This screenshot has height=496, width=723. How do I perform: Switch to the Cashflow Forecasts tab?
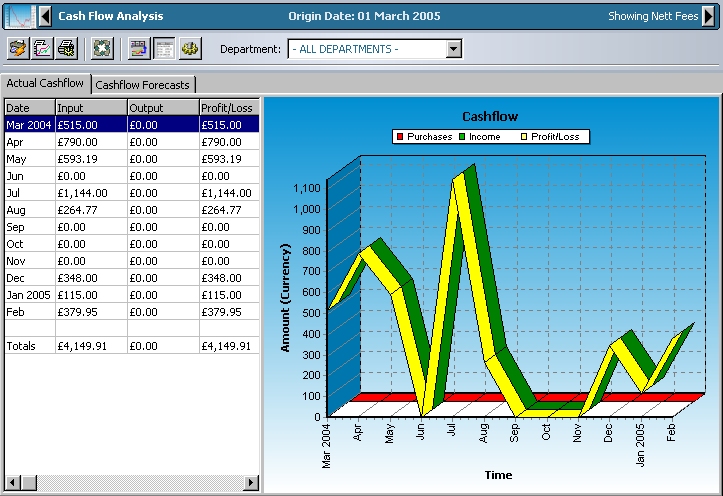click(142, 85)
